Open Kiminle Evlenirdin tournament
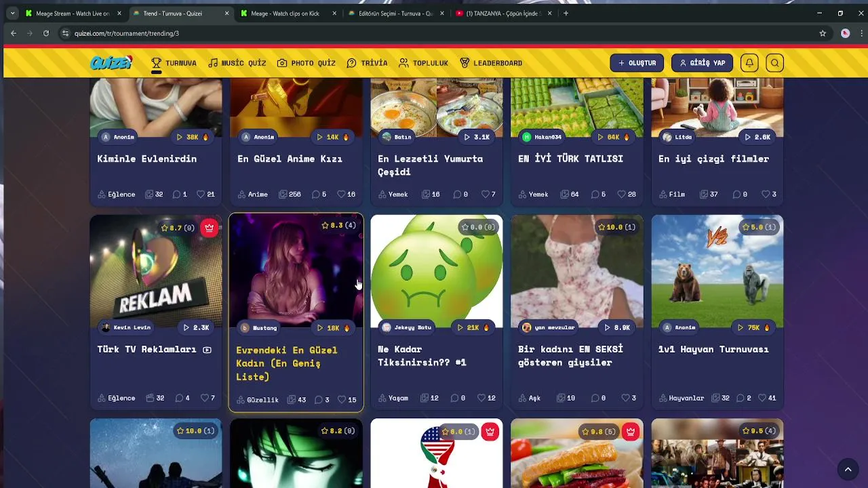The height and width of the screenshot is (488, 868). pos(147,159)
